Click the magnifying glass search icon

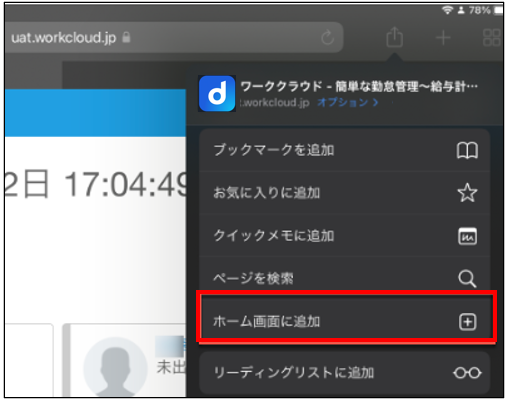coord(467,279)
